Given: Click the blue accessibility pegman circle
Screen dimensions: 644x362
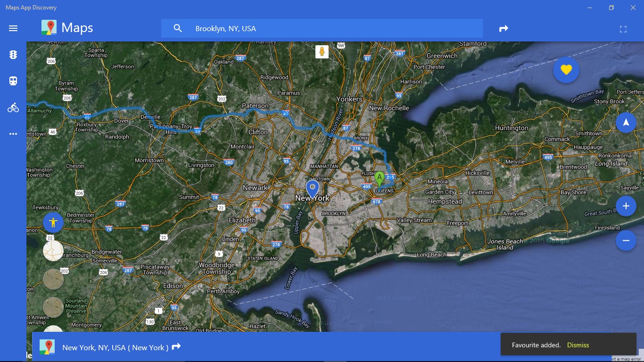Looking at the screenshot, I should coord(53,222).
